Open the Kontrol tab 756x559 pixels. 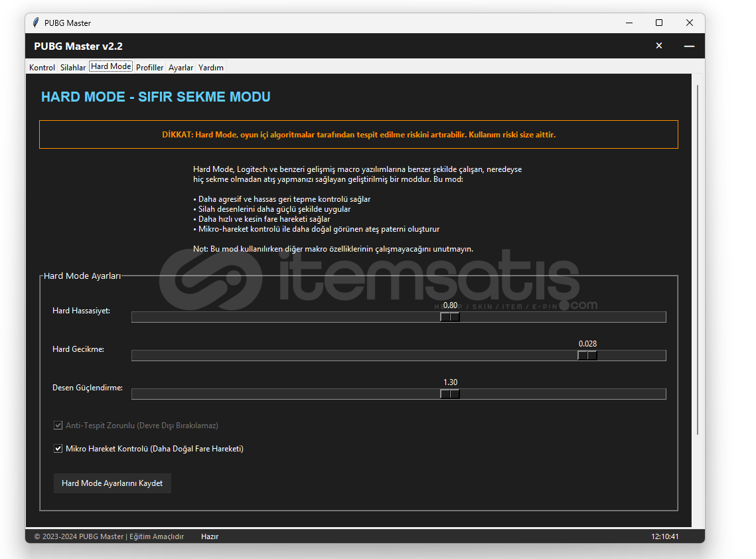point(42,68)
